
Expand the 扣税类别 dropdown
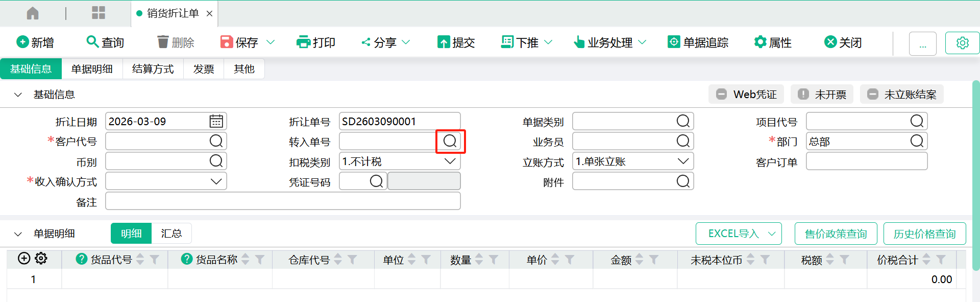pos(450,161)
